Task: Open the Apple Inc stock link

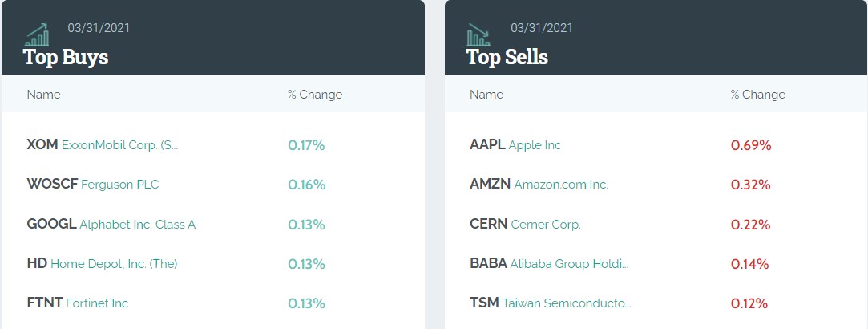Action: pyautogui.click(x=535, y=145)
